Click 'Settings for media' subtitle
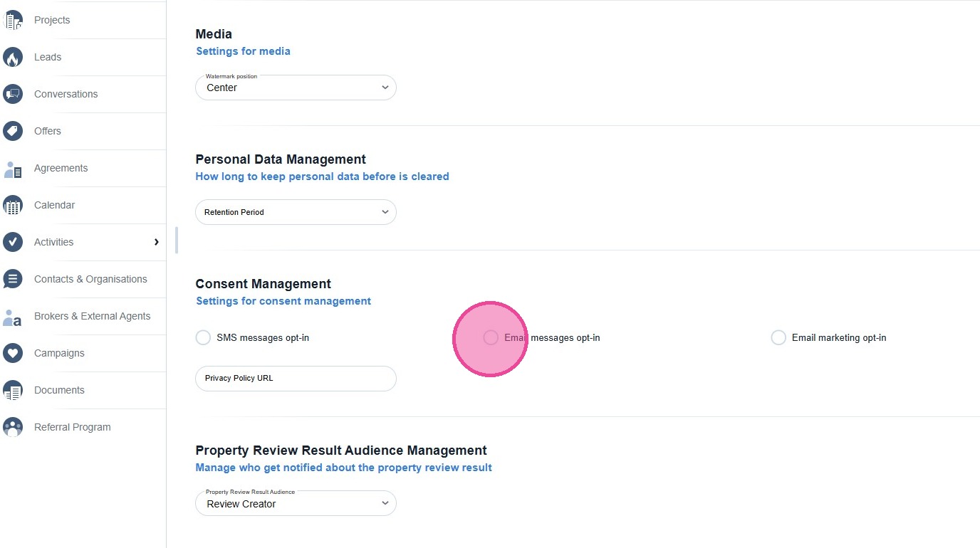The height and width of the screenshot is (548, 980). [x=243, y=51]
